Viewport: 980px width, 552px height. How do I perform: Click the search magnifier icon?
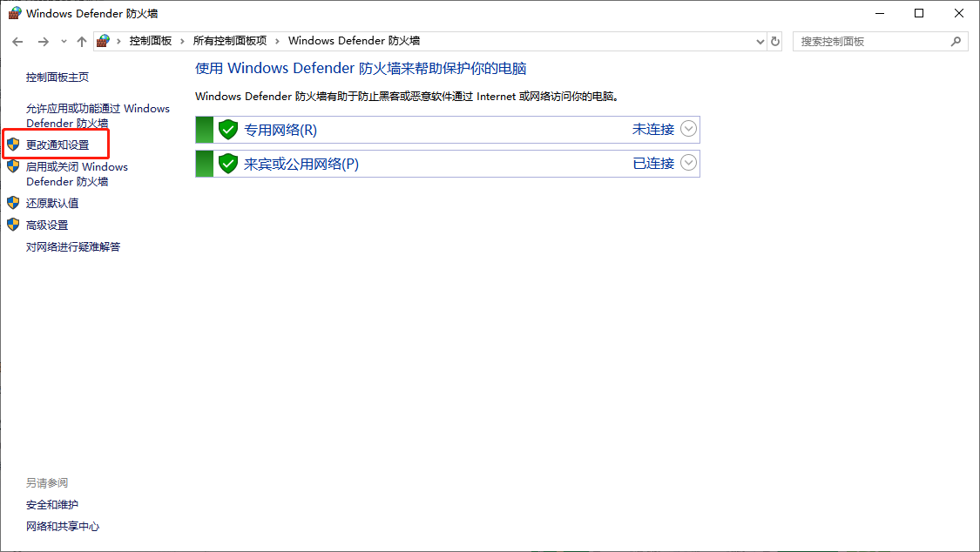[x=956, y=41]
